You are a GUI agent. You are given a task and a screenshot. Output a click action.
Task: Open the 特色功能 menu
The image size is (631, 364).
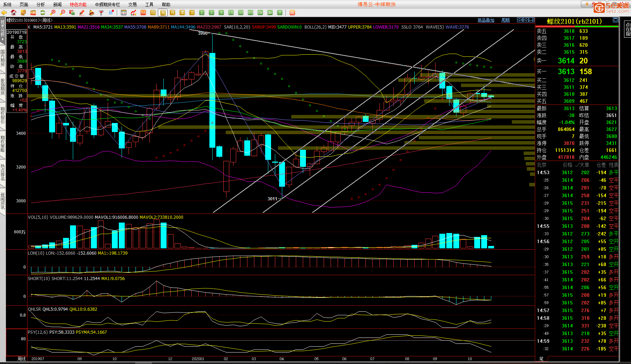point(78,5)
